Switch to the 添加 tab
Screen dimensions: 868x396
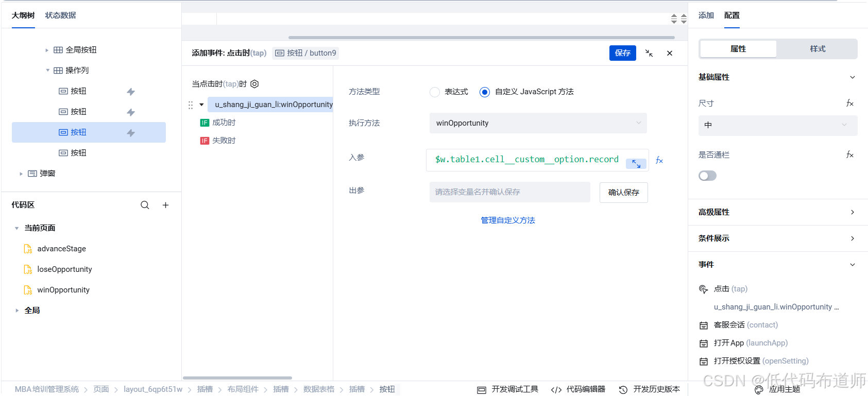point(706,15)
